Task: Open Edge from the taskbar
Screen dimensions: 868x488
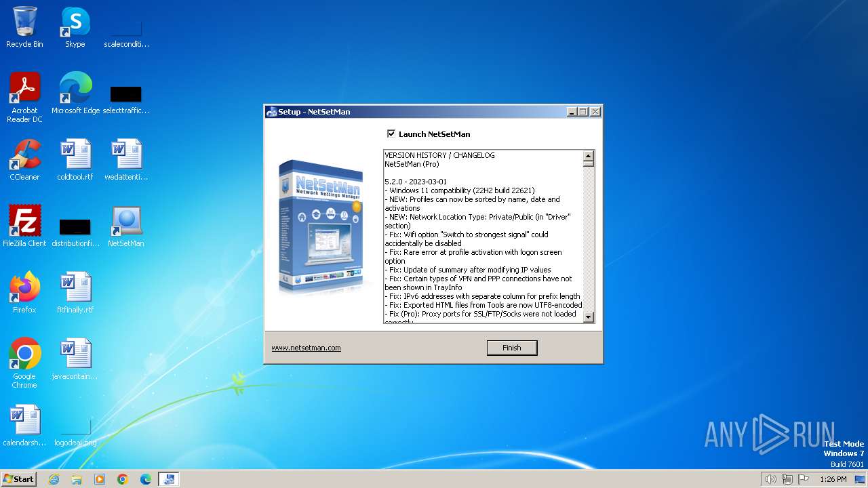Action: [x=146, y=479]
